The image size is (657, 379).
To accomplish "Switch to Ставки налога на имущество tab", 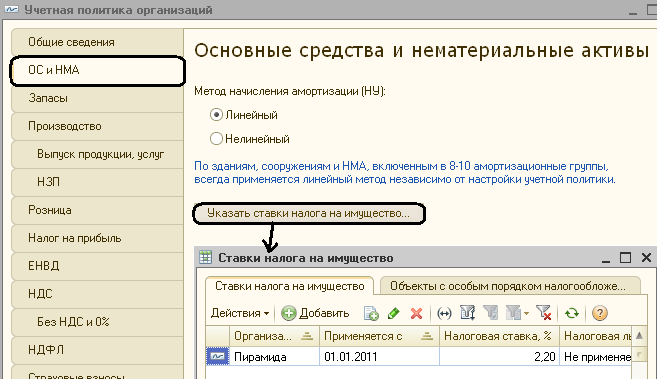I will point(290,286).
